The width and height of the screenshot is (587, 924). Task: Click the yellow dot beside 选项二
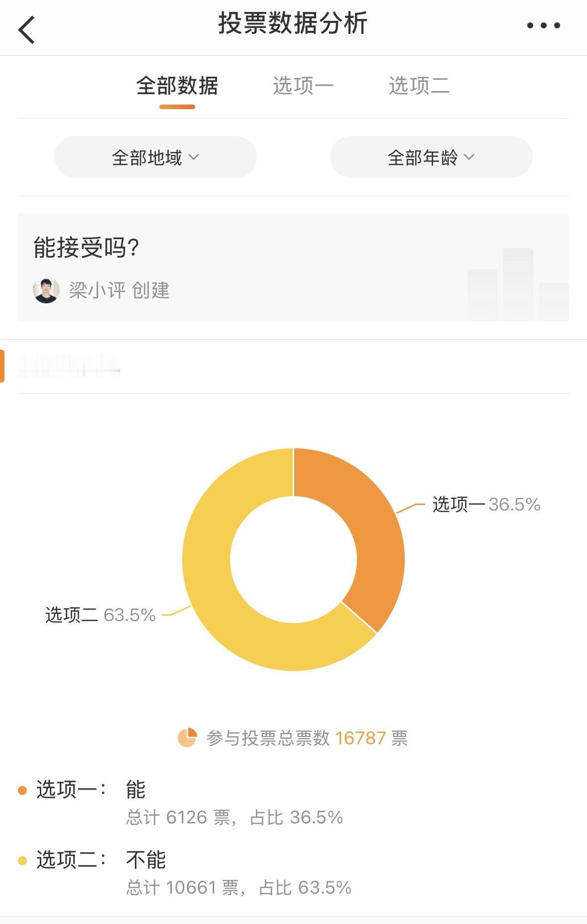(22, 861)
